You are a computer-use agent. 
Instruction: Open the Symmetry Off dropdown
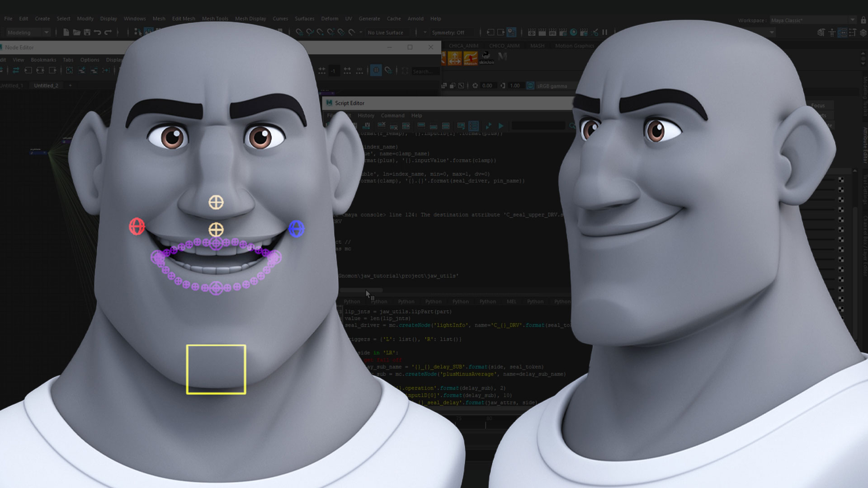point(448,33)
